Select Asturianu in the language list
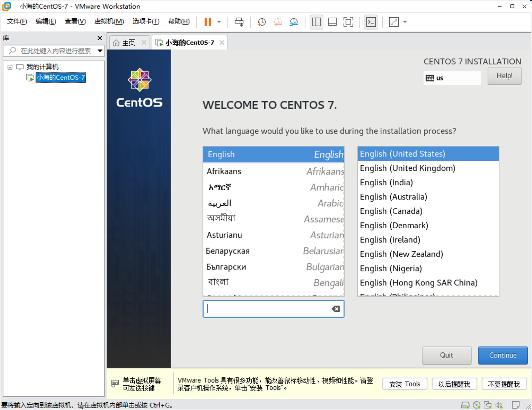 click(x=274, y=235)
